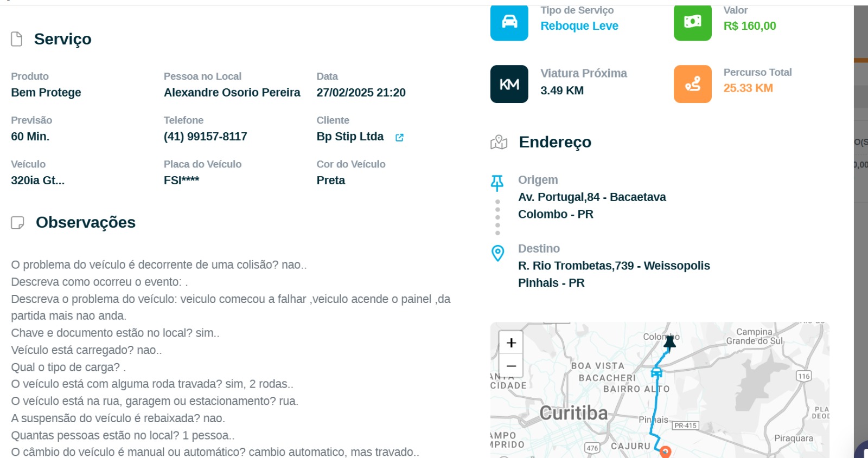Click the green money Valor icon

pyautogui.click(x=692, y=23)
